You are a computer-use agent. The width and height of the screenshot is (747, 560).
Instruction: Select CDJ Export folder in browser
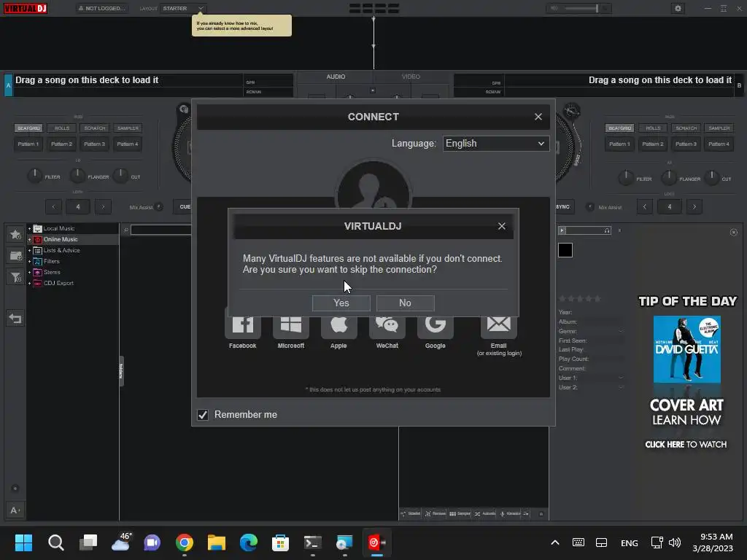[58, 284]
